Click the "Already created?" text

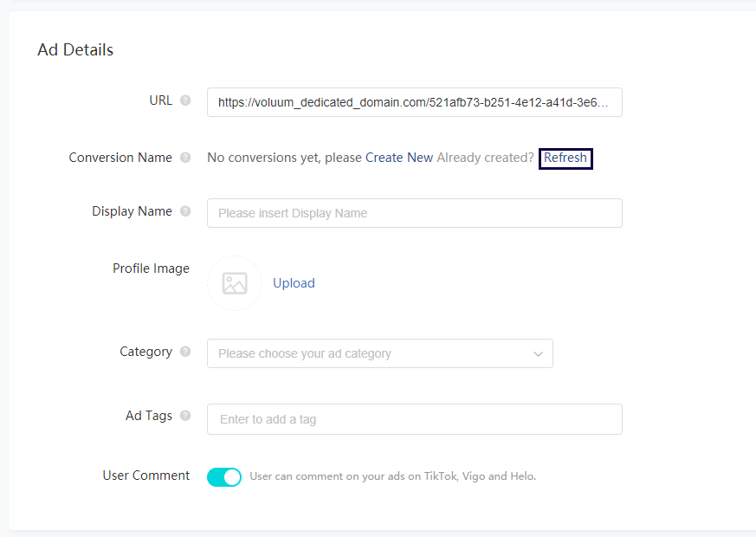[x=485, y=158]
